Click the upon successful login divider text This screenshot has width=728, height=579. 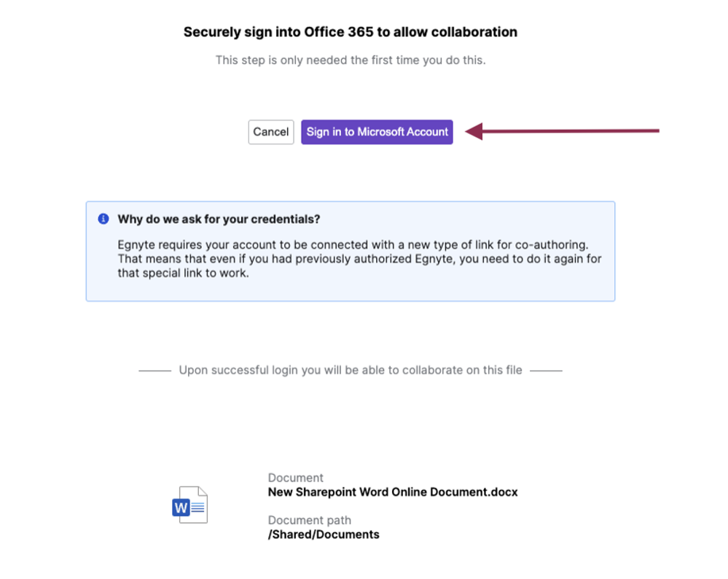coord(350,370)
